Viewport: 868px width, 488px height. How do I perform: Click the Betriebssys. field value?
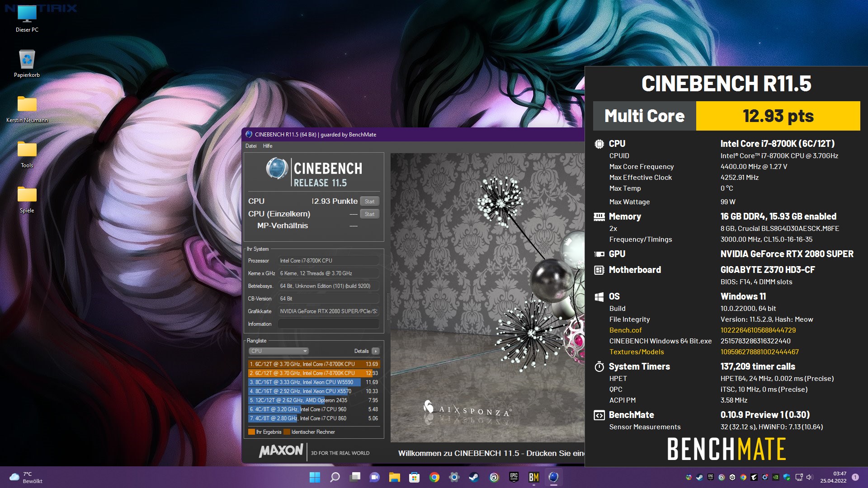pyautogui.click(x=328, y=286)
